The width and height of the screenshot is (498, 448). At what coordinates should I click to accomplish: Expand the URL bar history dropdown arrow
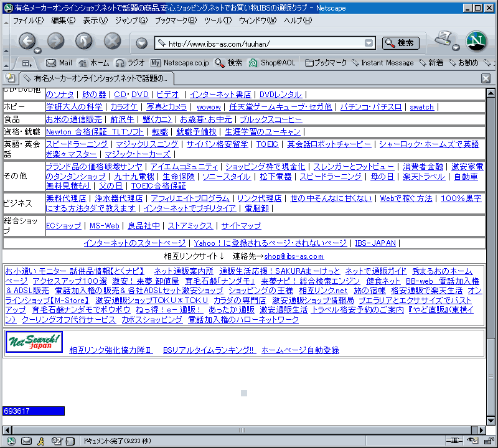click(x=369, y=43)
